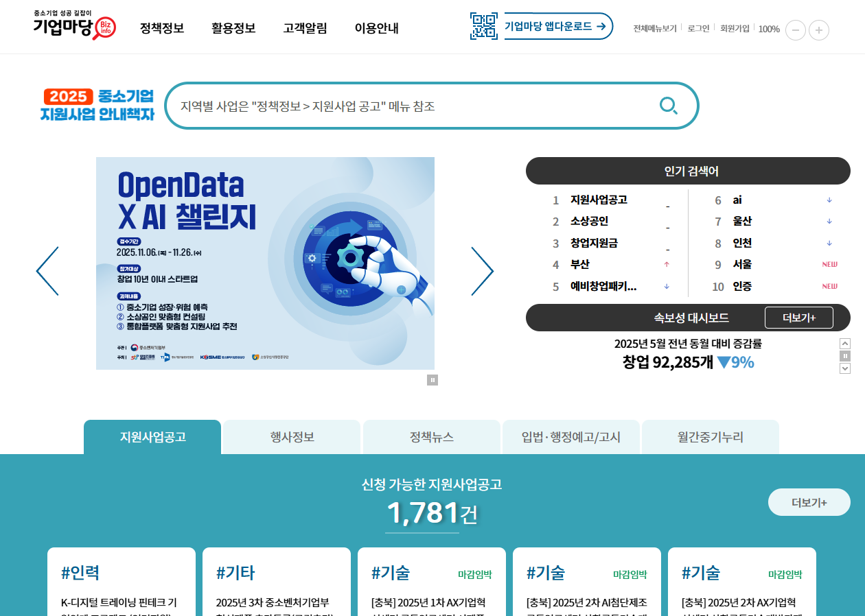
Task: Click the 인기 검색어 header bar
Action: coord(688,171)
